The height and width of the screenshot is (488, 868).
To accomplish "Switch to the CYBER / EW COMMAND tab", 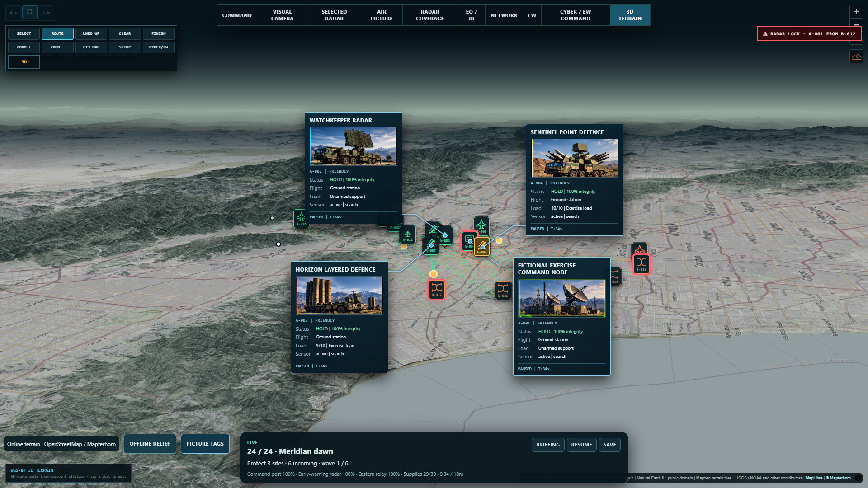I will [x=576, y=15].
